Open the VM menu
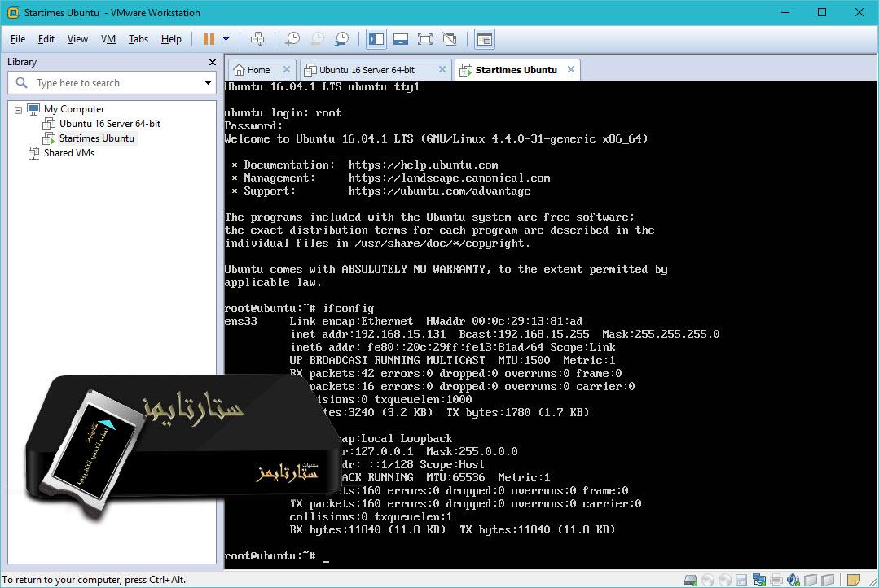879x588 pixels. click(107, 38)
